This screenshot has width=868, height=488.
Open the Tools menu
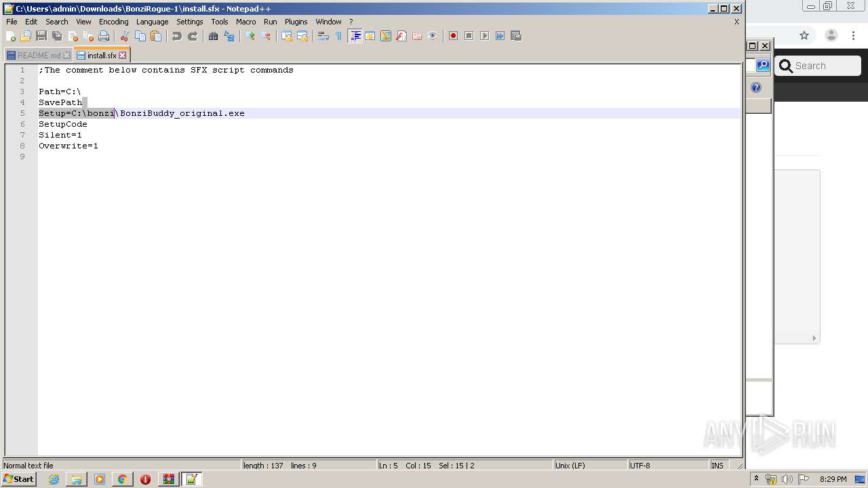[220, 22]
